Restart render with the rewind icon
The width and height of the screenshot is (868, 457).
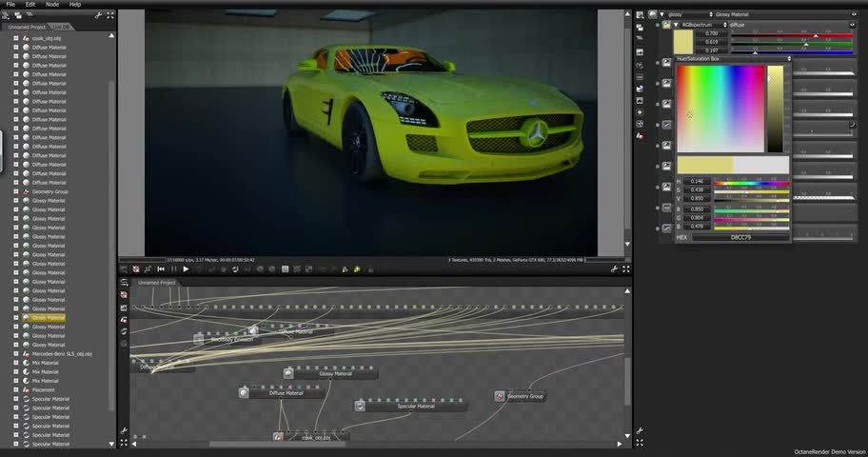tap(160, 269)
